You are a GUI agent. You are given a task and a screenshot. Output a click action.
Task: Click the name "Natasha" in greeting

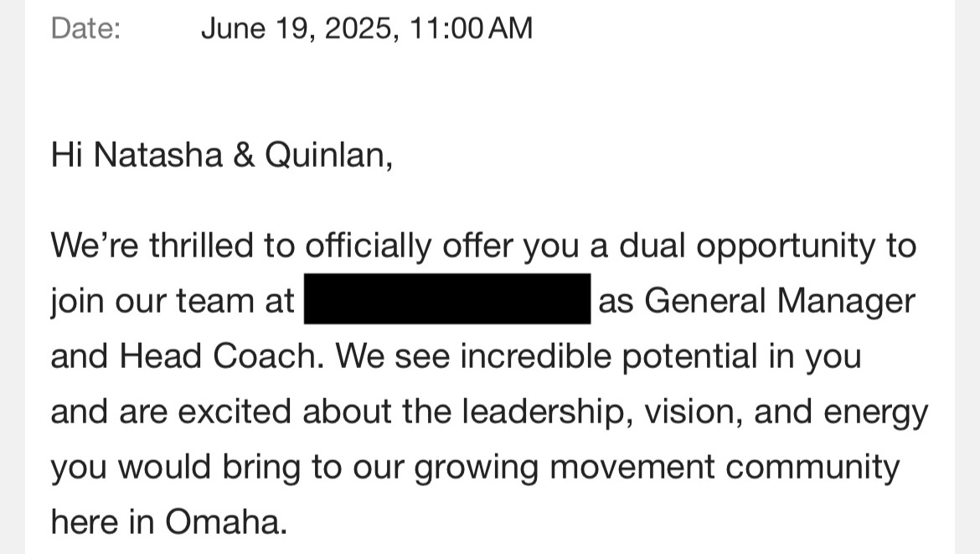point(157,156)
